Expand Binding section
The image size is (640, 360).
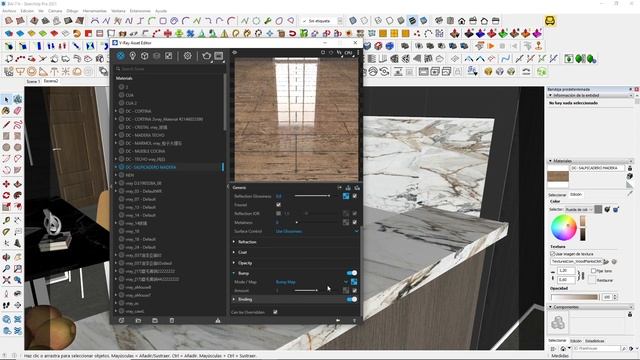[234, 299]
